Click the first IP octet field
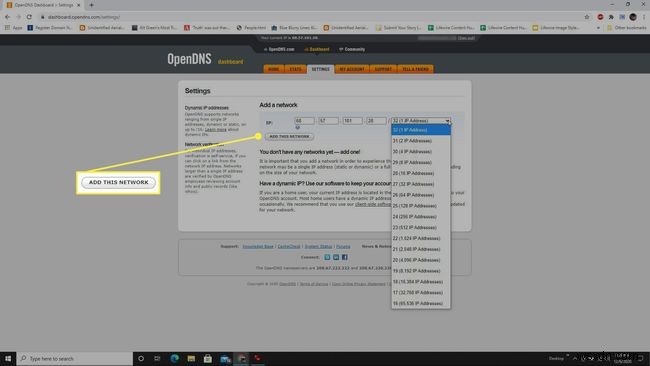This screenshot has width=650, height=366. tap(304, 121)
